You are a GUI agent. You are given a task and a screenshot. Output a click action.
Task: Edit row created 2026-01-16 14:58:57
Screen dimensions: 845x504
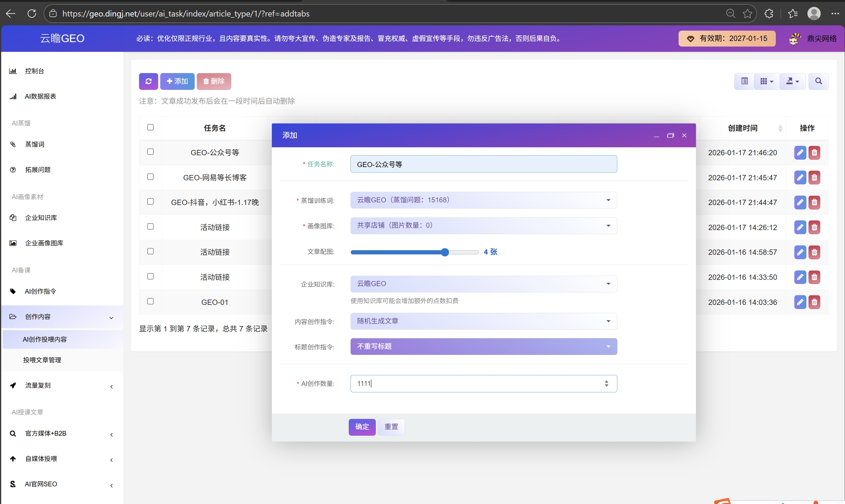click(800, 252)
